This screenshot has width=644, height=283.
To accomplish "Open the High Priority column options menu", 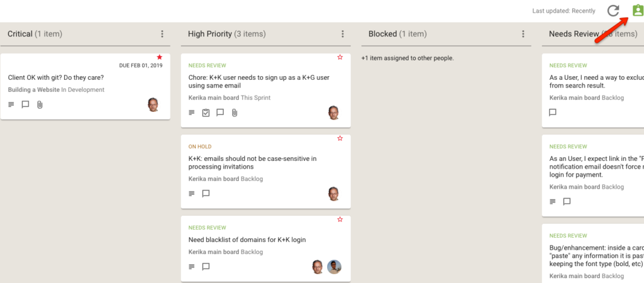I will [x=343, y=34].
